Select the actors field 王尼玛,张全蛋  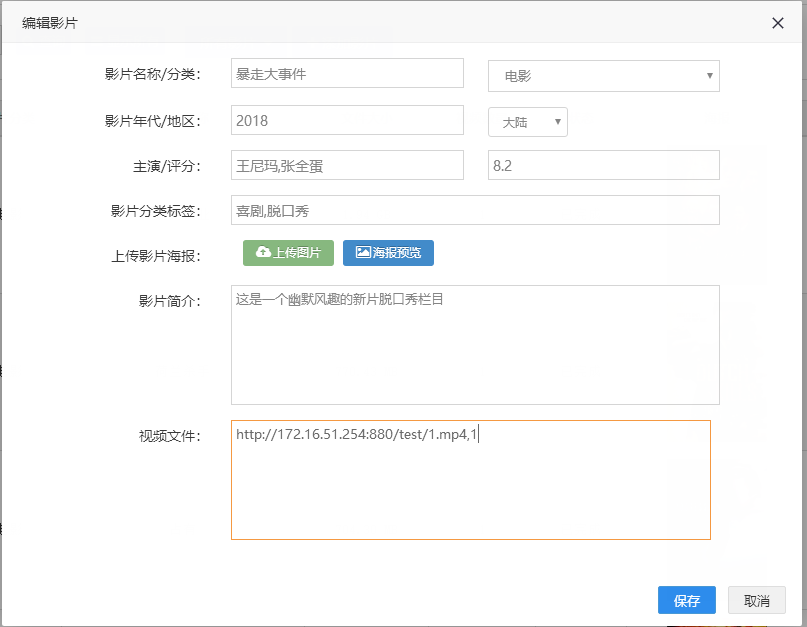coord(347,165)
